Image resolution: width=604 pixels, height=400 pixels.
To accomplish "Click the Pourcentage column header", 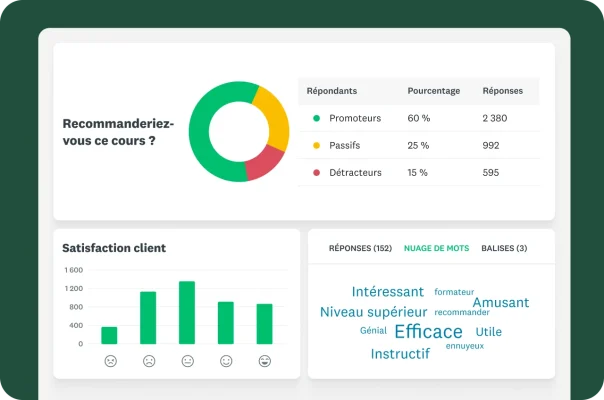I will click(434, 91).
